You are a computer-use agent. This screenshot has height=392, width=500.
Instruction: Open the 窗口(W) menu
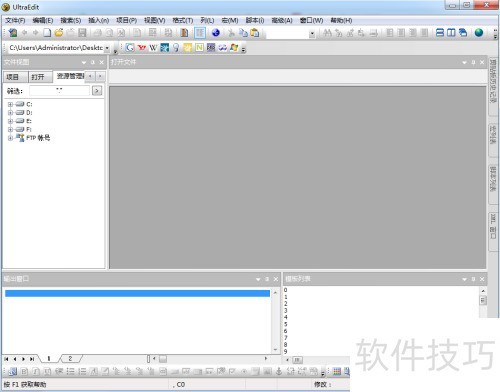(x=311, y=20)
